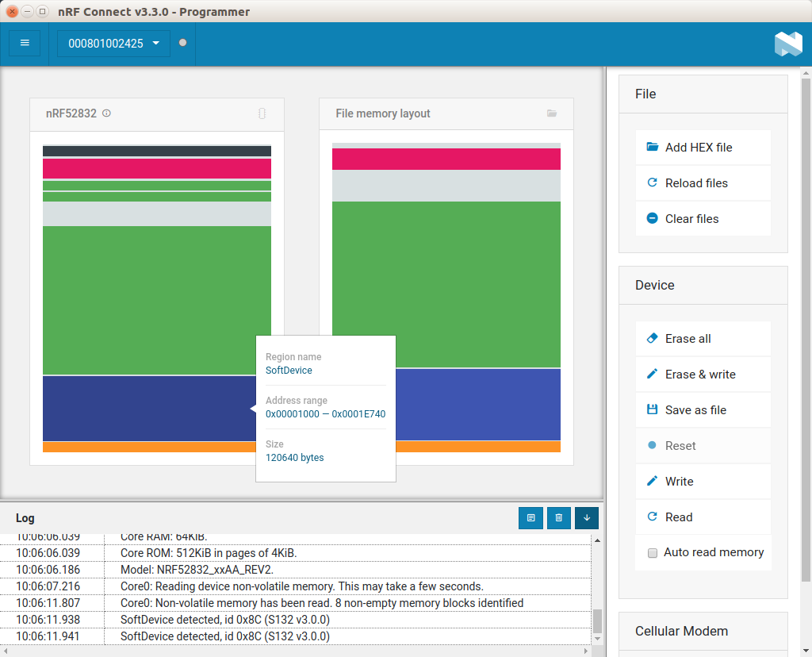Open the file memory layout folder icon
Viewport: 812px width, 657px height.
pyautogui.click(x=552, y=113)
